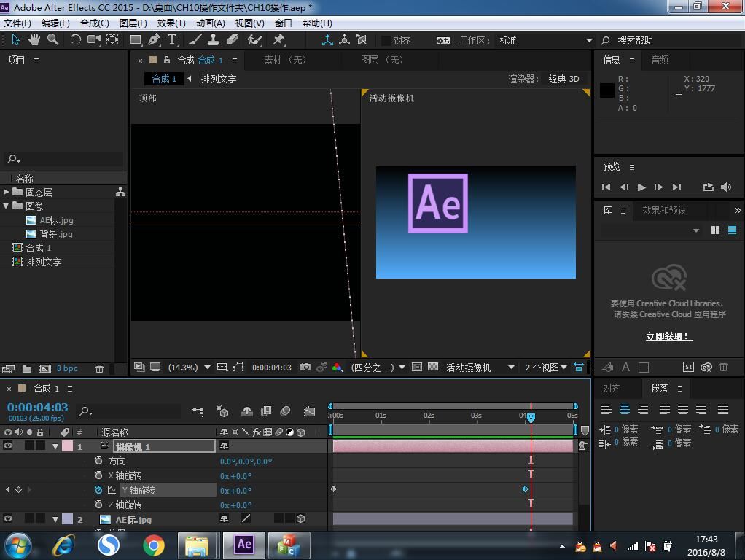Click the 摄像机 1 layer label color
The height and width of the screenshot is (560, 745).
click(x=68, y=446)
